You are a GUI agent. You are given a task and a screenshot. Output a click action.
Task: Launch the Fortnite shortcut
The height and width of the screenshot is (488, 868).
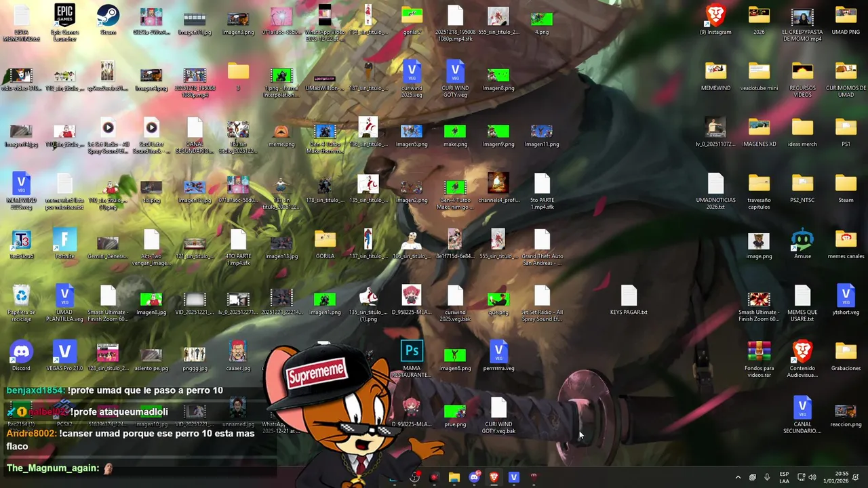(x=64, y=244)
